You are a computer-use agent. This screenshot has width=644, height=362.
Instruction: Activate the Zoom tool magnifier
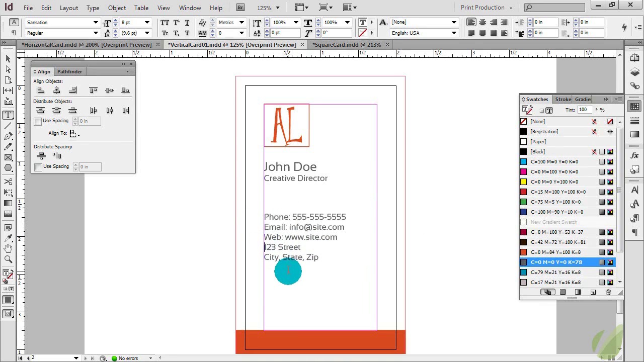(8, 259)
